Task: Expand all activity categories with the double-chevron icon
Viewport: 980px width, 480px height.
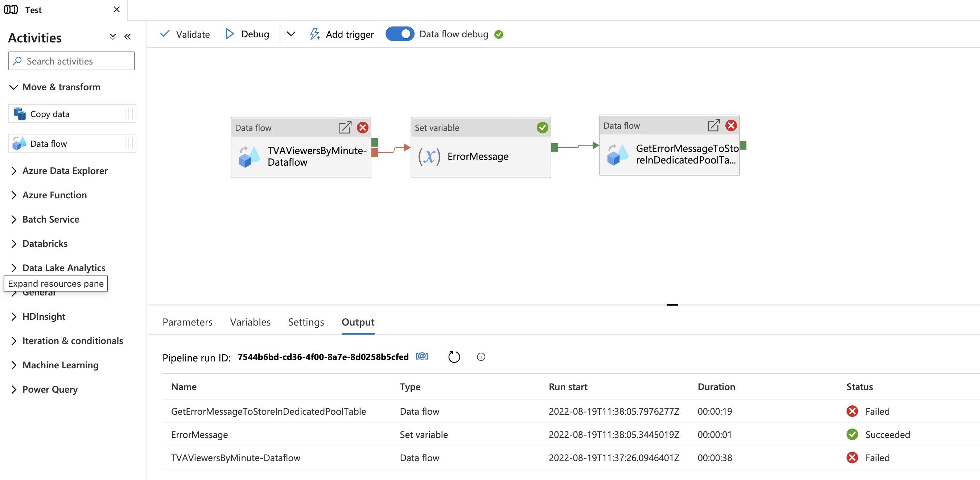Action: (112, 37)
